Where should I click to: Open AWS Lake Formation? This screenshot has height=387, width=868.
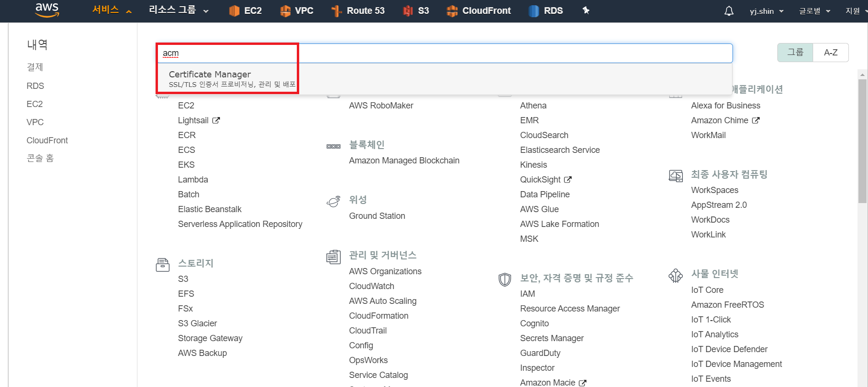560,224
